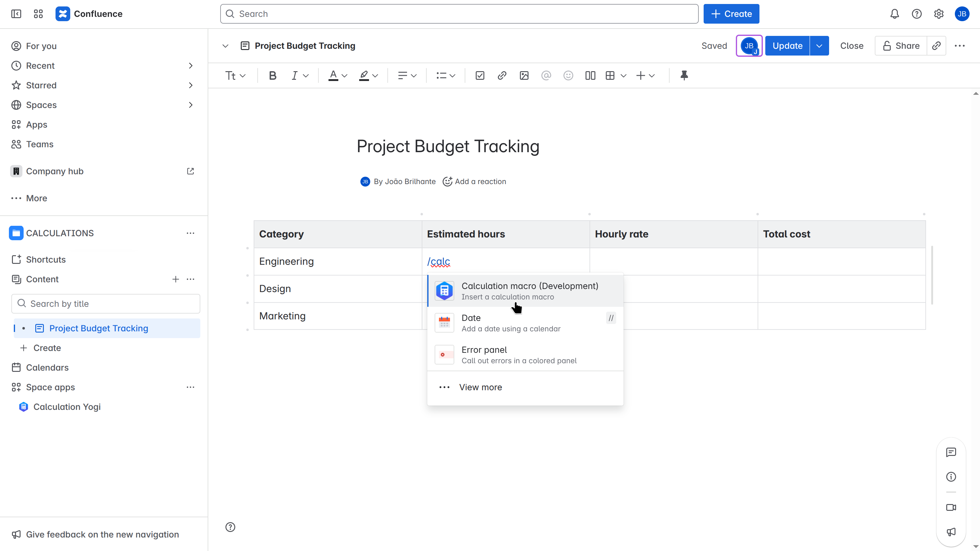This screenshot has width=980, height=551.
Task: Click View more in macro list
Action: tap(480, 387)
